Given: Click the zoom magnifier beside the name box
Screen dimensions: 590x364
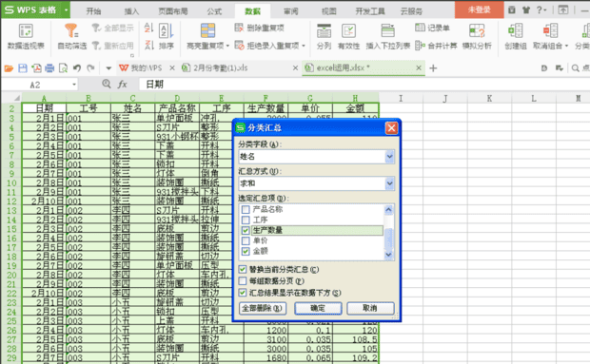Looking at the screenshot, I should click(x=107, y=85).
